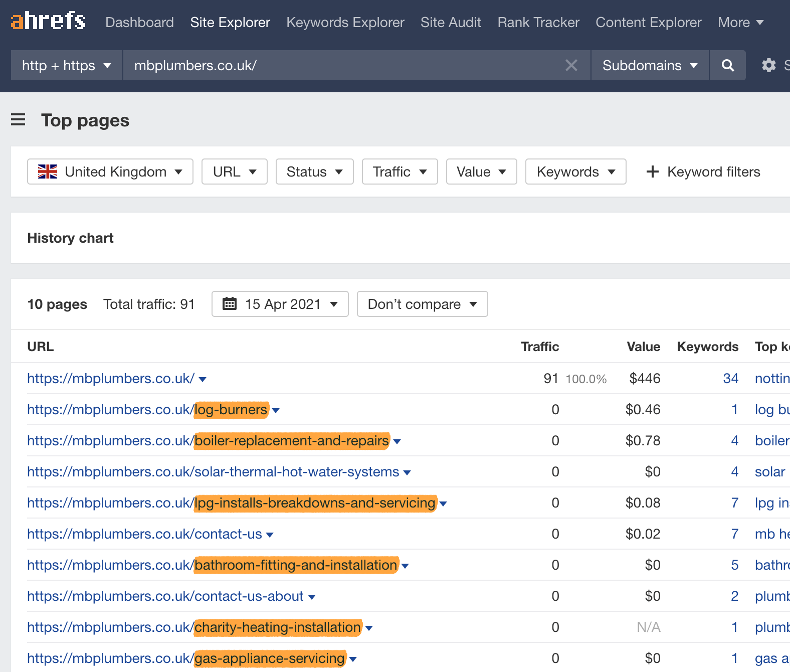The width and height of the screenshot is (790, 672).
Task: Open the Don't compare dropdown
Action: tap(422, 304)
